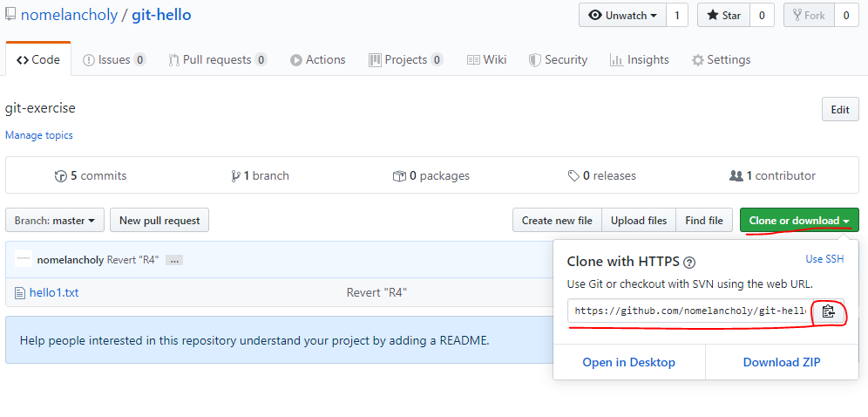The height and width of the screenshot is (417, 868).
Task: Open the stargazers count next to Star
Action: point(762,16)
